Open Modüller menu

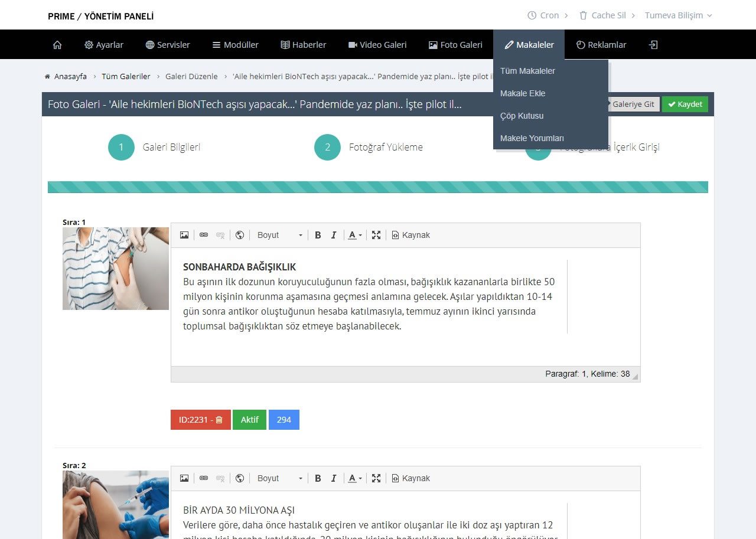(x=236, y=45)
